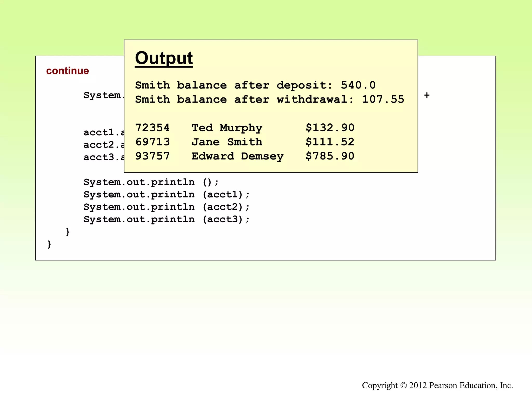This screenshot has height=399, width=532.
Task: Click the red continue label
Action: pyautogui.click(x=68, y=71)
